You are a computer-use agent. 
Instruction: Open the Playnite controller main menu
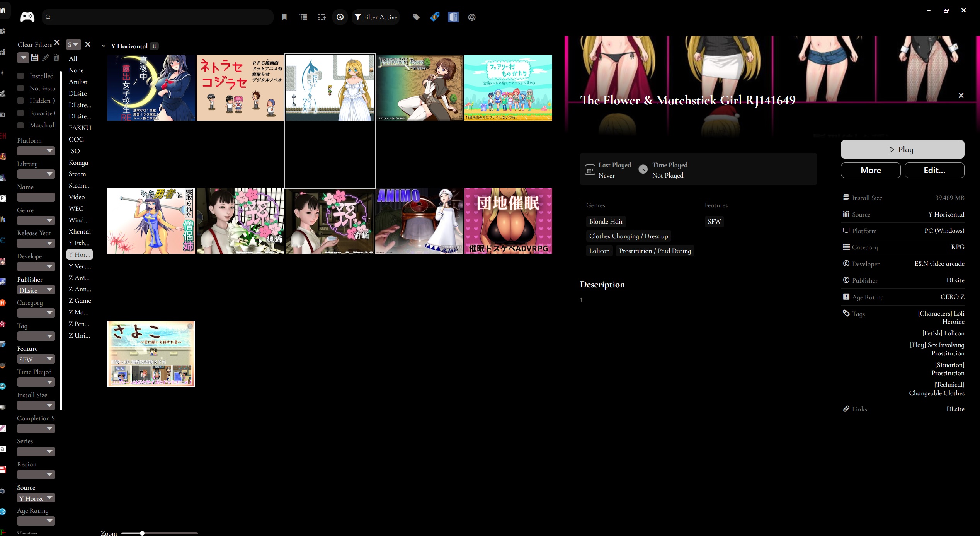coord(27,17)
